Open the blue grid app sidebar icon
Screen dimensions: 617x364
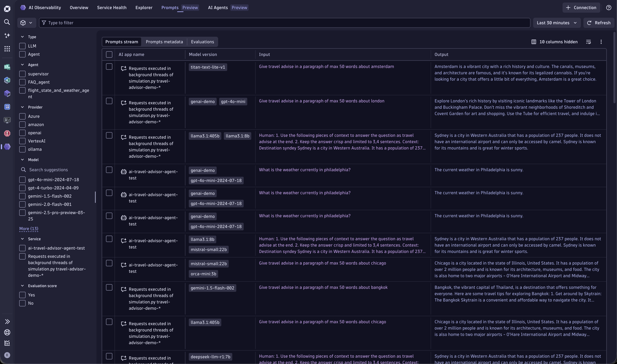(7, 107)
